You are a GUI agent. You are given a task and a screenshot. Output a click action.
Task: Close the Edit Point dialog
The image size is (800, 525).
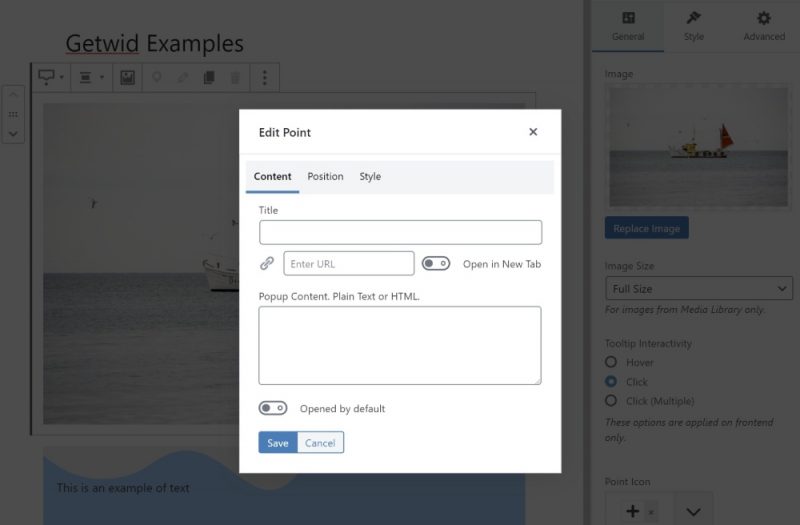click(533, 132)
